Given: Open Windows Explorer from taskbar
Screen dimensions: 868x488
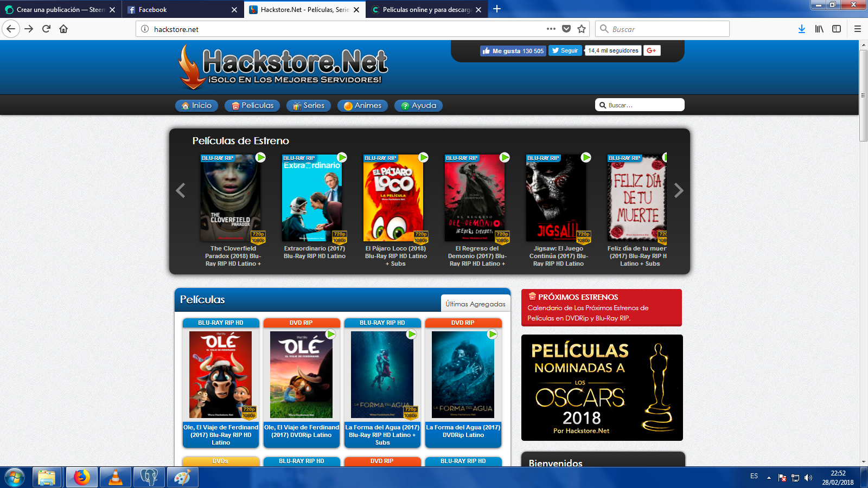Looking at the screenshot, I should 47,478.
